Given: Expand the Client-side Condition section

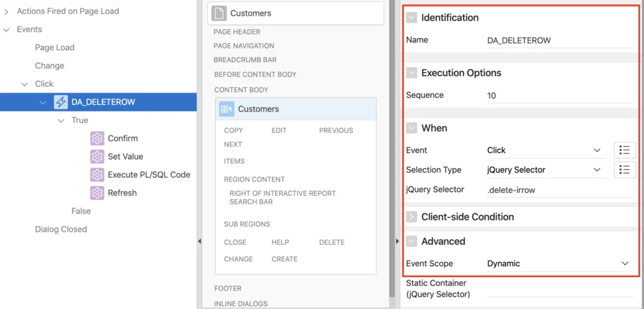Looking at the screenshot, I should (411, 217).
